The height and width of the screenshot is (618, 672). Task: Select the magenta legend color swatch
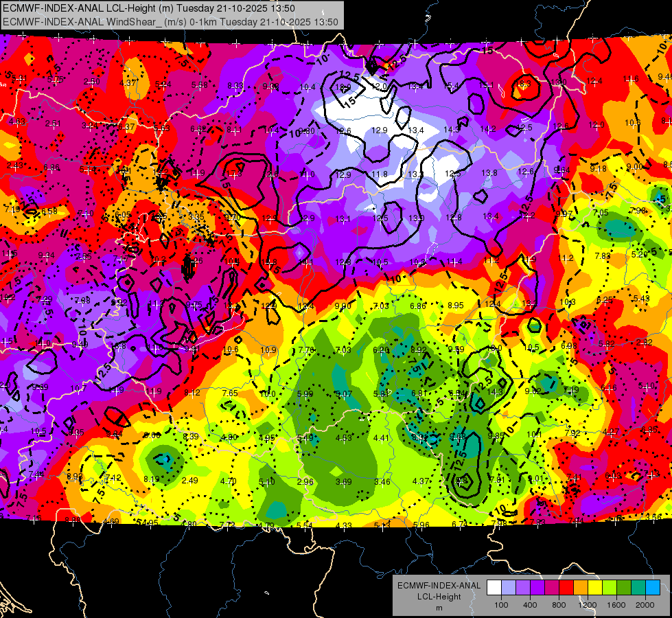tap(552, 588)
